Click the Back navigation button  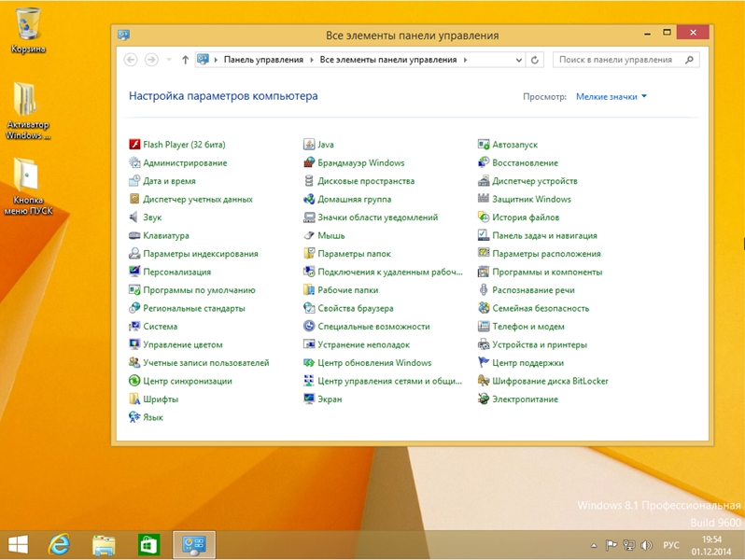[131, 60]
